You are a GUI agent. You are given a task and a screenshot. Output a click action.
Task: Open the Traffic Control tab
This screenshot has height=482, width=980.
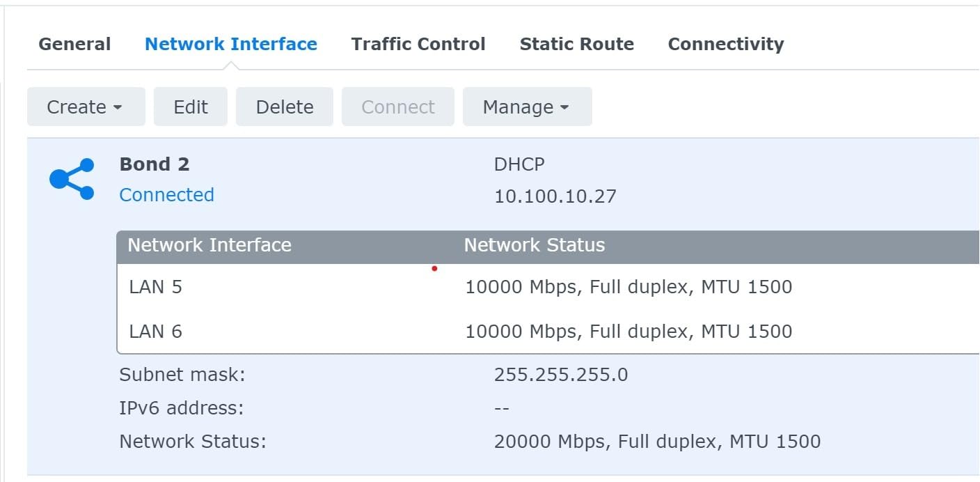click(418, 45)
